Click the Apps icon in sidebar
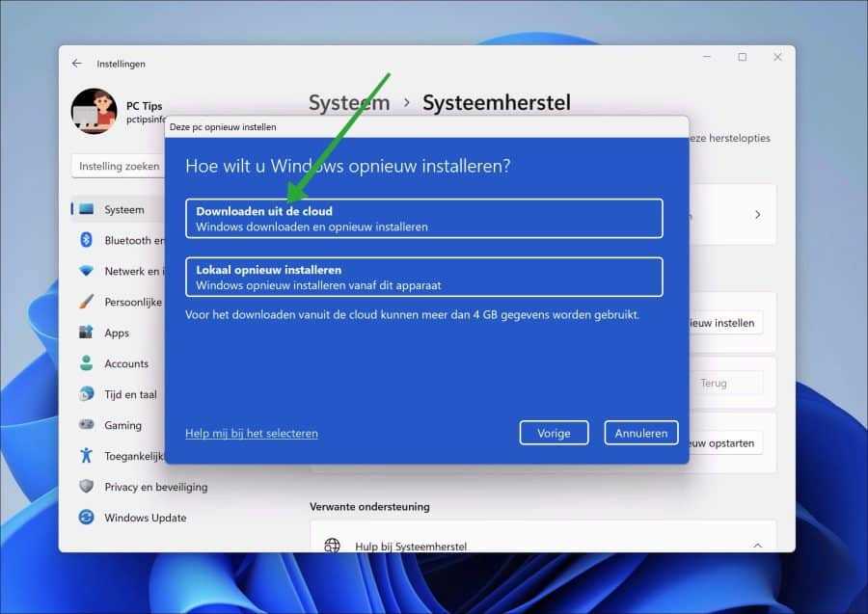868x614 pixels. 87,333
